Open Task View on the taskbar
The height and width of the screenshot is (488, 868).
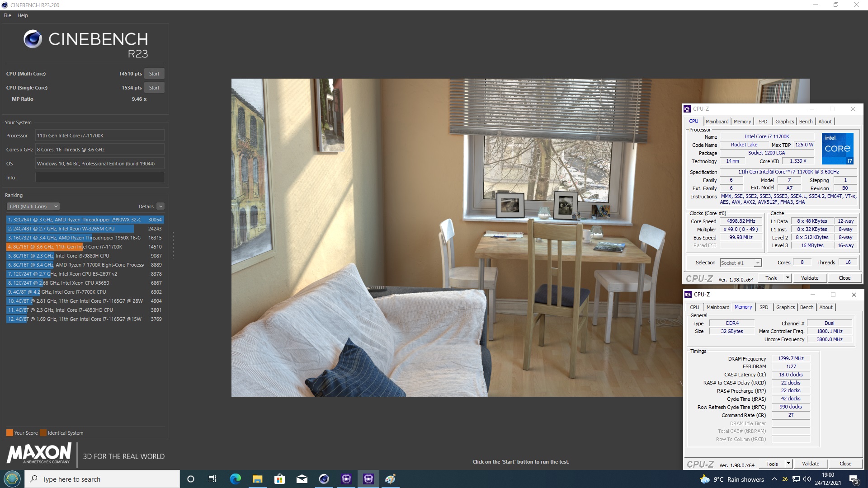(212, 479)
